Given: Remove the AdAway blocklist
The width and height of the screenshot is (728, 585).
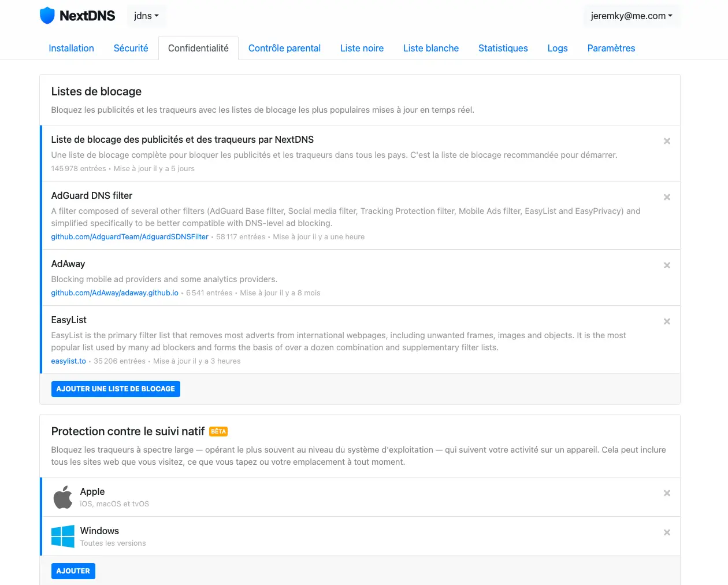Looking at the screenshot, I should coord(667,265).
